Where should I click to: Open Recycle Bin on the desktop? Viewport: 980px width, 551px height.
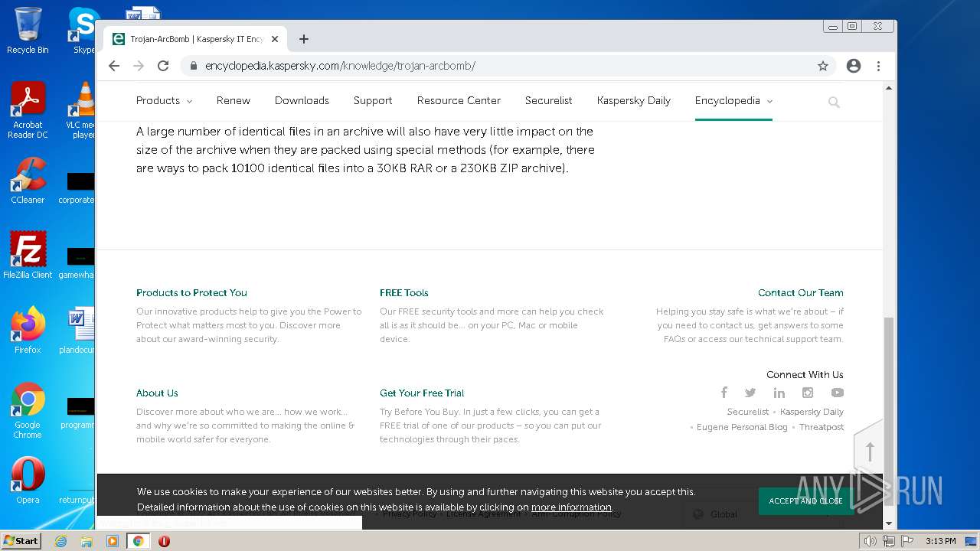point(28,31)
